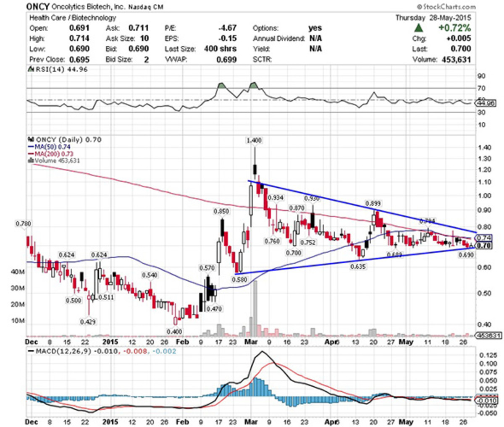
Task: Click the 0.780 price label at the chart's left
Action: coord(23,224)
